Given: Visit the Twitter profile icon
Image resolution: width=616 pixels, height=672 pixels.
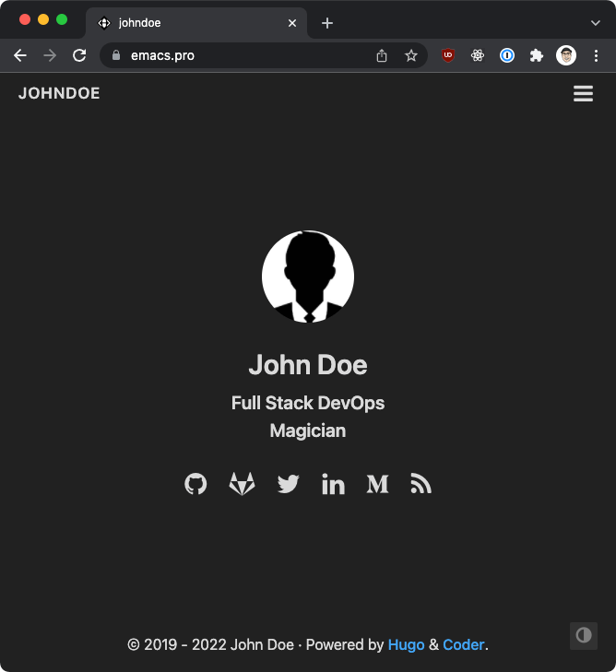Looking at the screenshot, I should coord(288,484).
